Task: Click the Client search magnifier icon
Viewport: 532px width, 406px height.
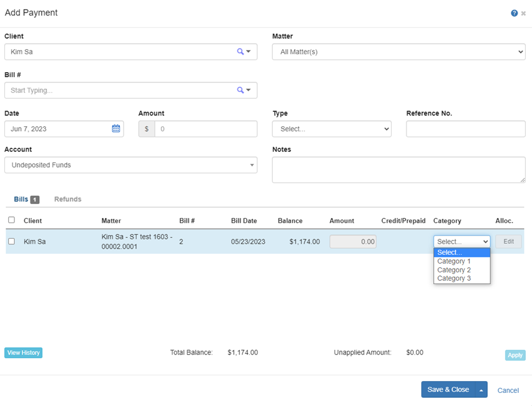Action: [241, 52]
